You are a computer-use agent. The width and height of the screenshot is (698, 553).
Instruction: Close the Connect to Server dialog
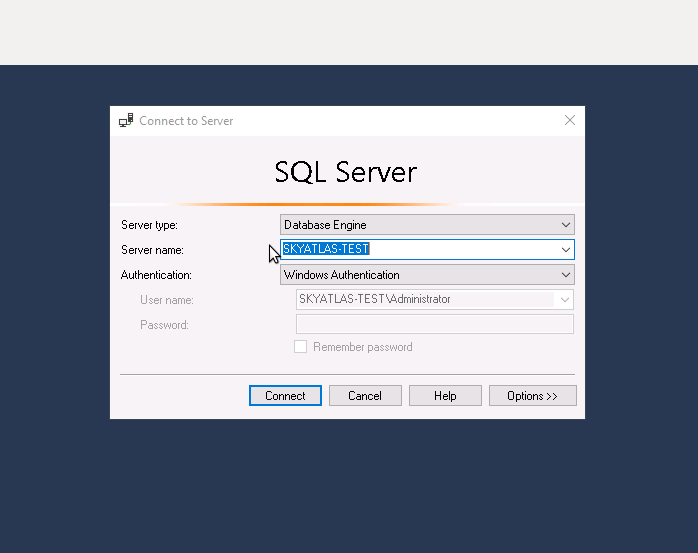click(570, 120)
